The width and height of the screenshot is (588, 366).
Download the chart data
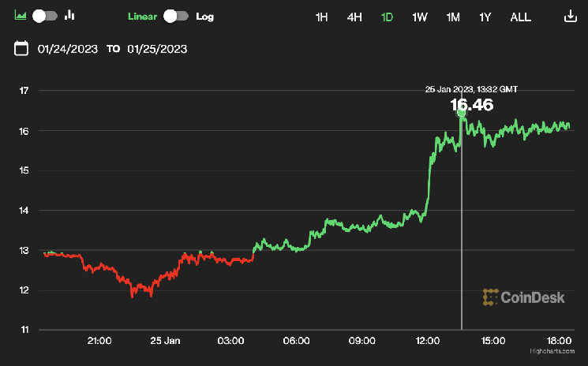pos(571,17)
